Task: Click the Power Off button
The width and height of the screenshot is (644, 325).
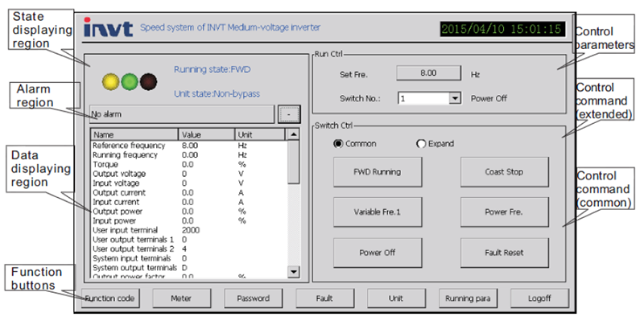Action: [378, 253]
